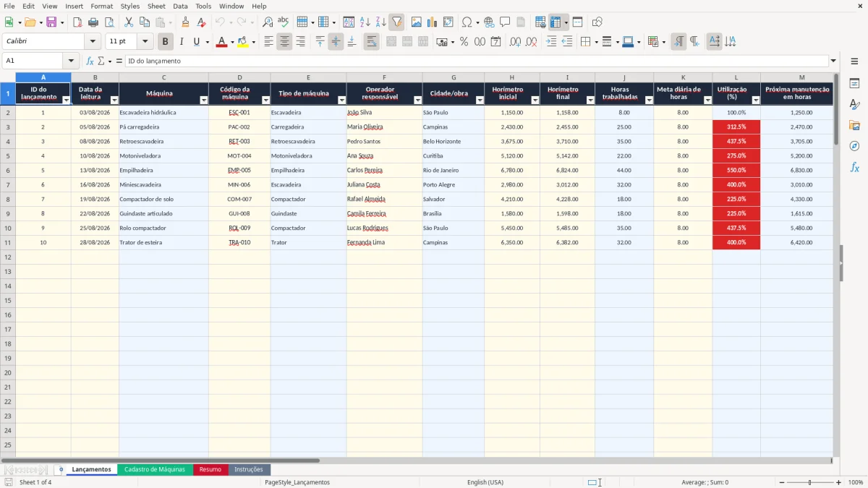Click the Insert Hyperlink globe icon
The image size is (868, 488).
pos(489,22)
